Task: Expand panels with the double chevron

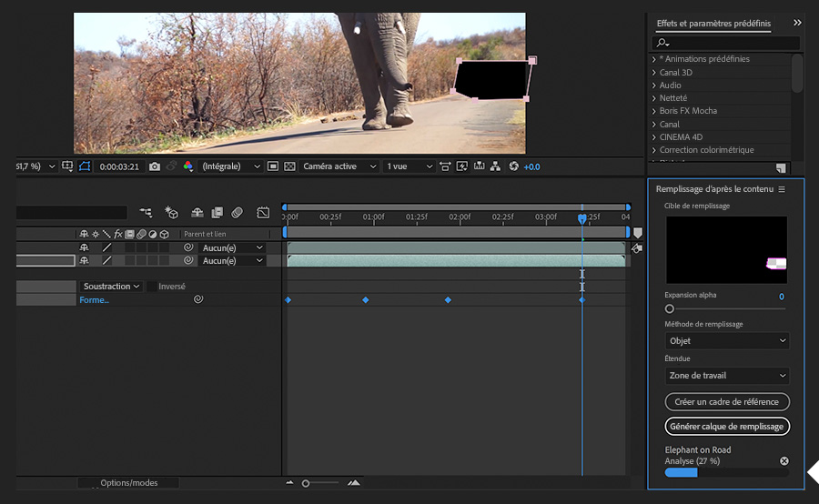Action: coord(797,23)
